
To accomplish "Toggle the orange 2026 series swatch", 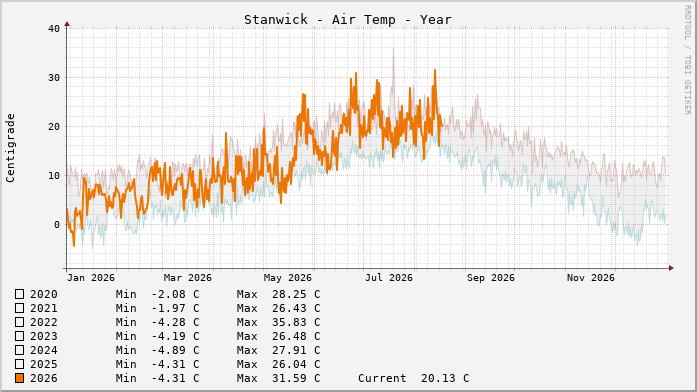I will tap(20, 378).
